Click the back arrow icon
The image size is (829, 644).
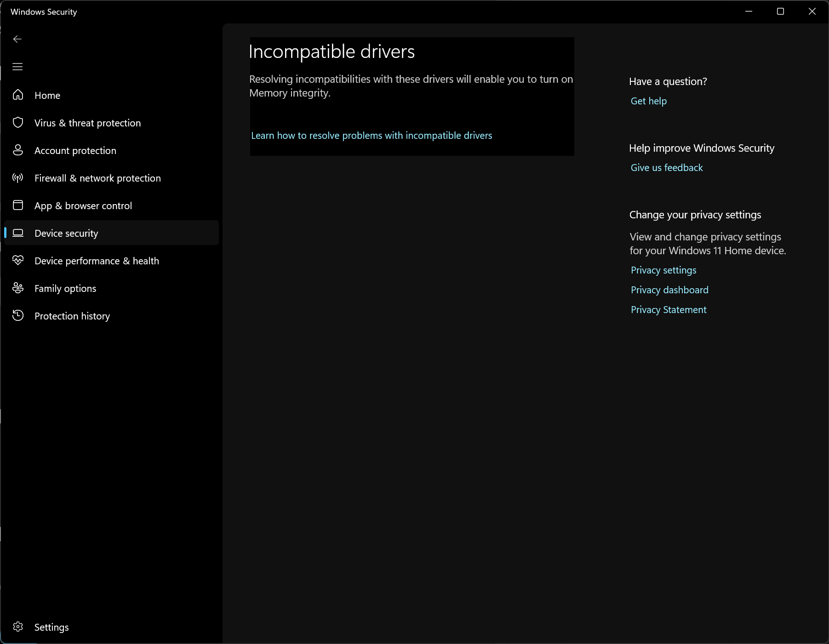point(17,39)
